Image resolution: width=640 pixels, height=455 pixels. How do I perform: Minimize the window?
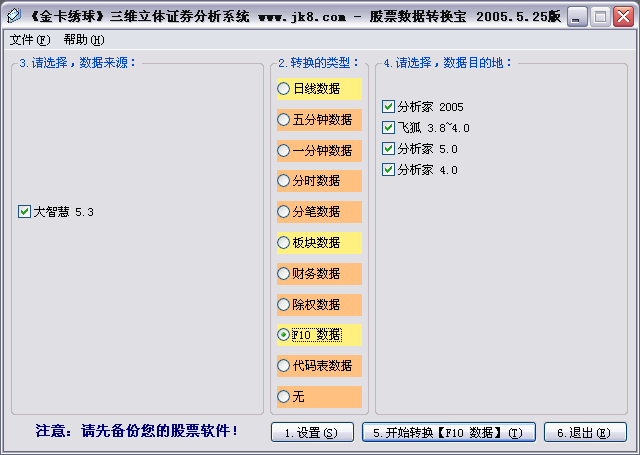[577, 17]
